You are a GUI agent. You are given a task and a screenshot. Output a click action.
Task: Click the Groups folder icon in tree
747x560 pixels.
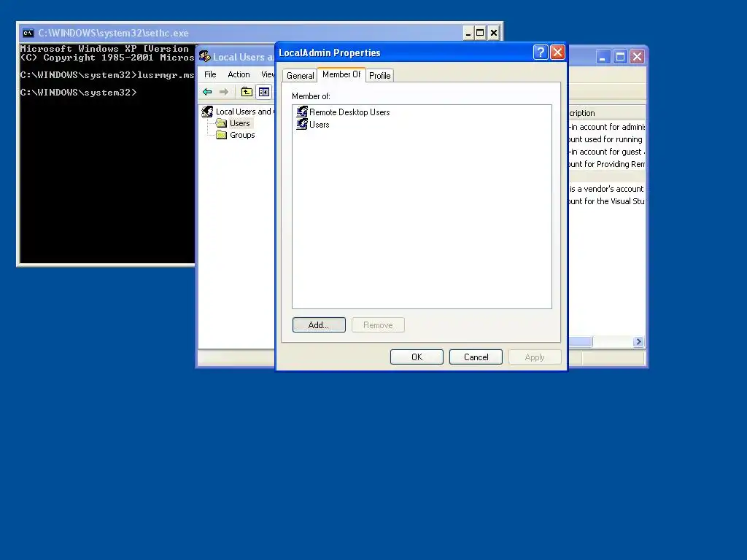(221, 135)
